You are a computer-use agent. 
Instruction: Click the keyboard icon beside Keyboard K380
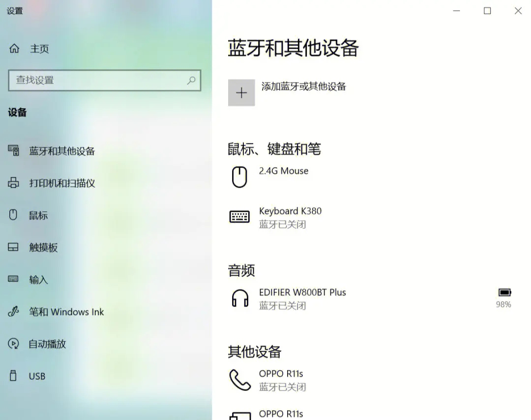(x=239, y=216)
